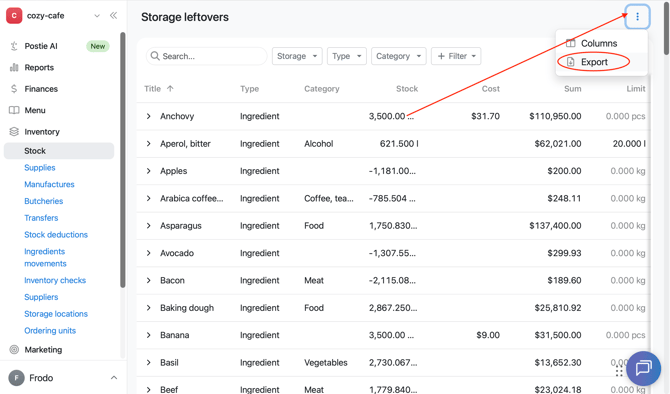Open the Category filter dropdown

coord(399,56)
